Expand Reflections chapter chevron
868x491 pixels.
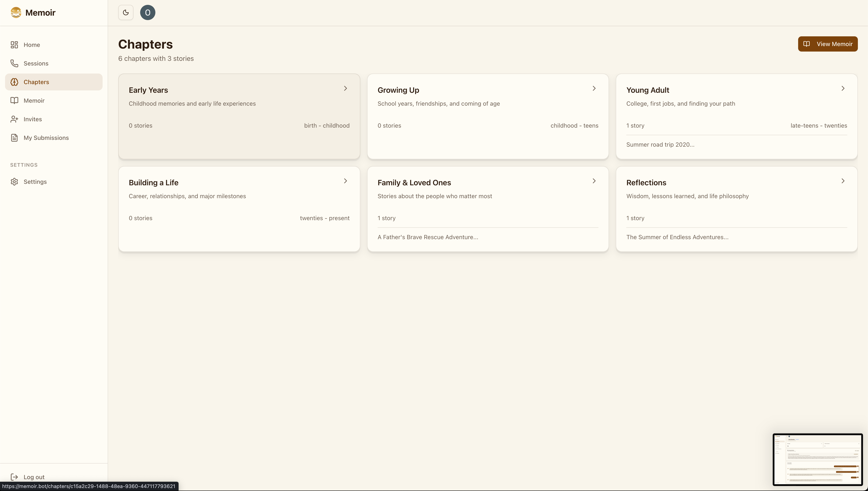coord(843,181)
